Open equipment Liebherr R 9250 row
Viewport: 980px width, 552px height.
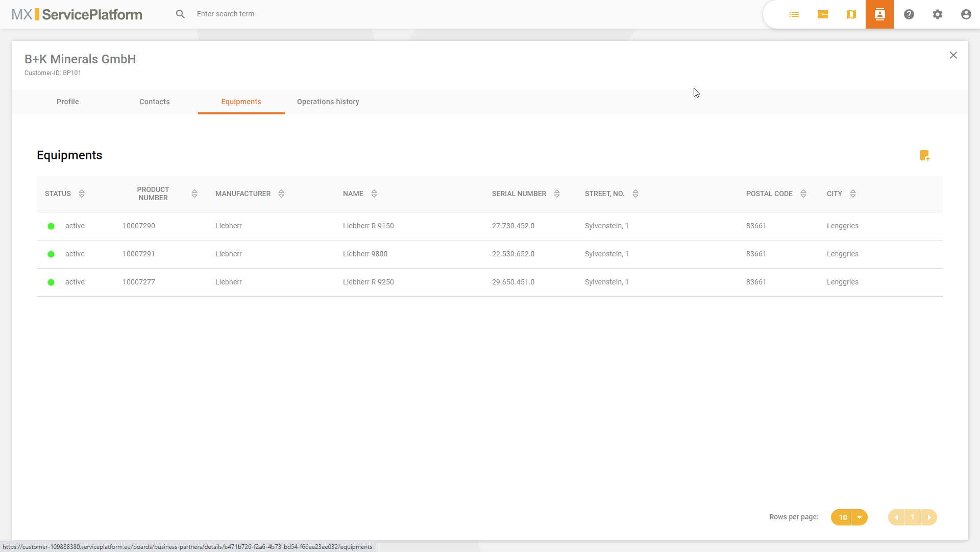pos(490,282)
